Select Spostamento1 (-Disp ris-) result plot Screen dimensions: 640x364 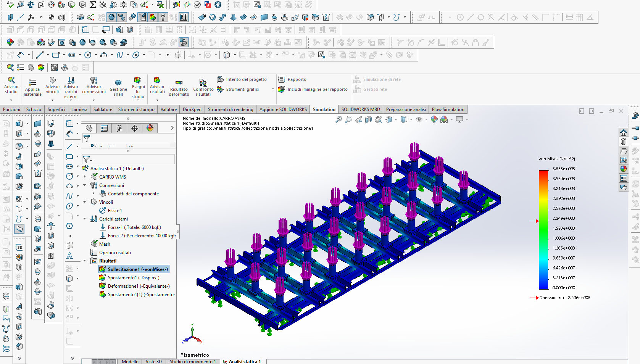tap(133, 278)
